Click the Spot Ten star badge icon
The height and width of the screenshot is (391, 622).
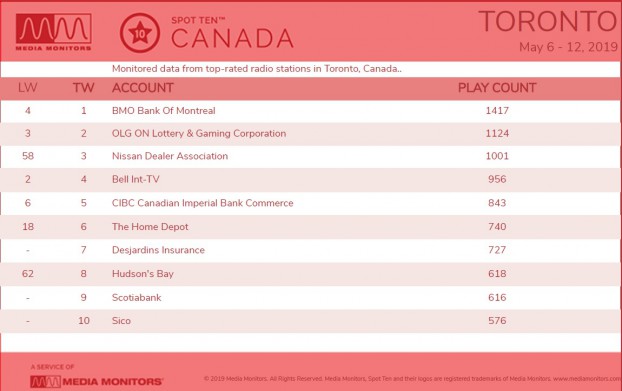(x=140, y=33)
